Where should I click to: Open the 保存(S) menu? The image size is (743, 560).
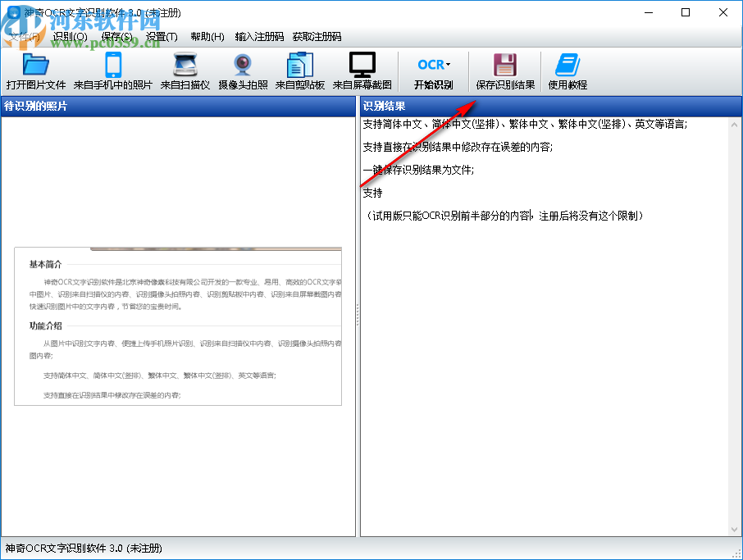(x=116, y=36)
